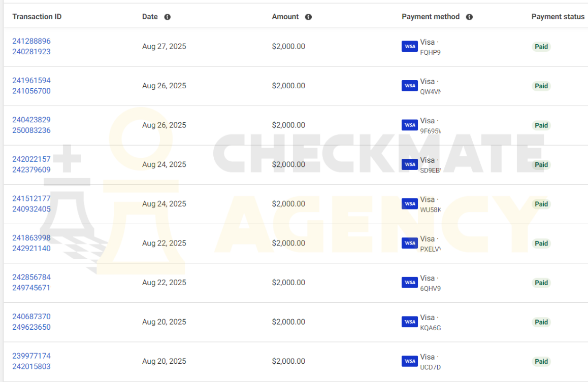The height and width of the screenshot is (382, 588).
Task: Click the Visa card icon for SD9EB payment
Action: tap(409, 164)
